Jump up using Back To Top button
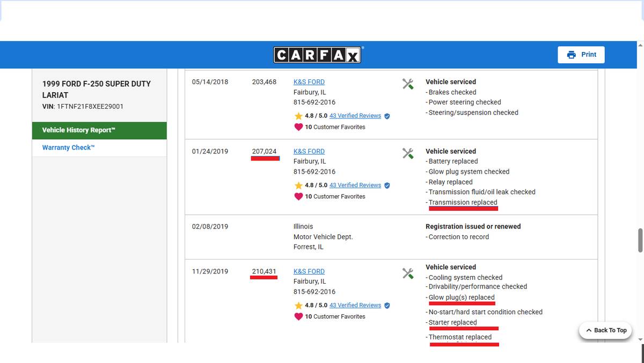The image size is (644, 363). 606,330
